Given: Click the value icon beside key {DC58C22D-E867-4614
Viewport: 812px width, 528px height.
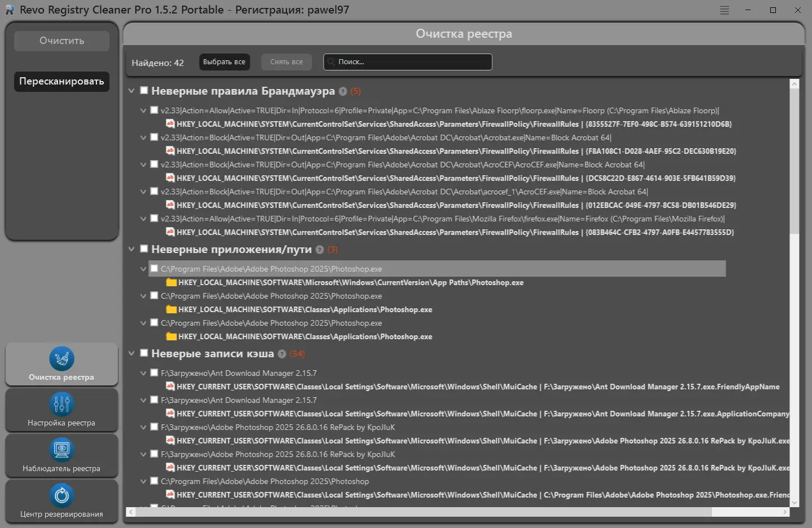Looking at the screenshot, I should [170, 178].
